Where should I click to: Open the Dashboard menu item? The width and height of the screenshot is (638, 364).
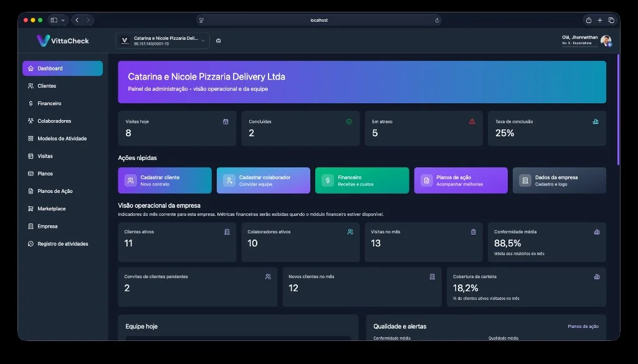click(62, 68)
